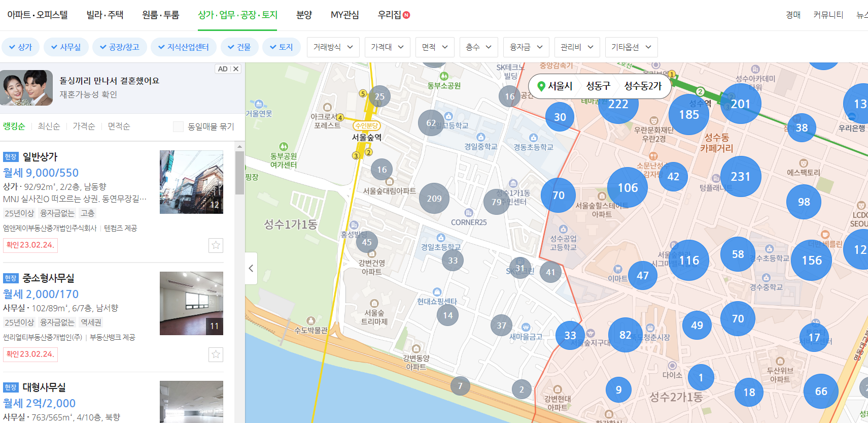This screenshot has width=868, height=423.
Task: Check the 동일매물 묶기 checkbox
Action: [178, 126]
